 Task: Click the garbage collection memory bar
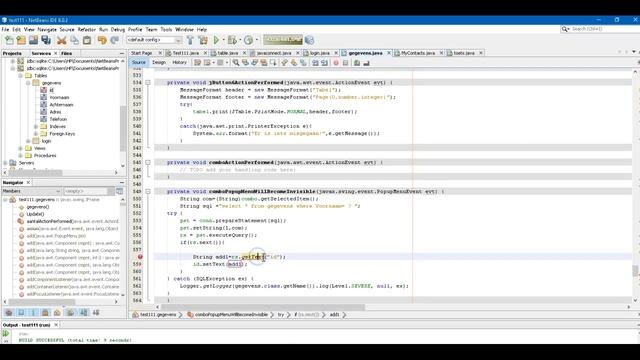point(282,40)
